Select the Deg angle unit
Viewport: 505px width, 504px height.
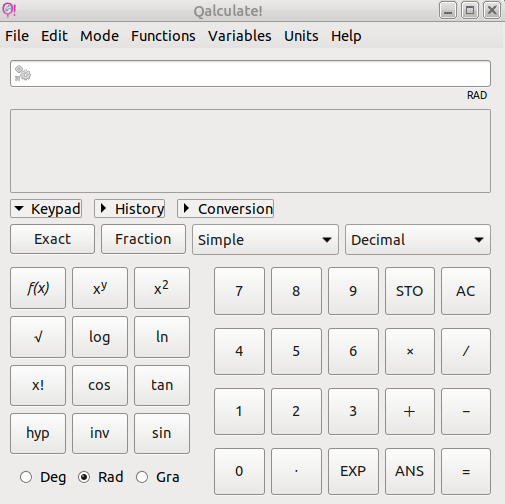[x=43, y=477]
